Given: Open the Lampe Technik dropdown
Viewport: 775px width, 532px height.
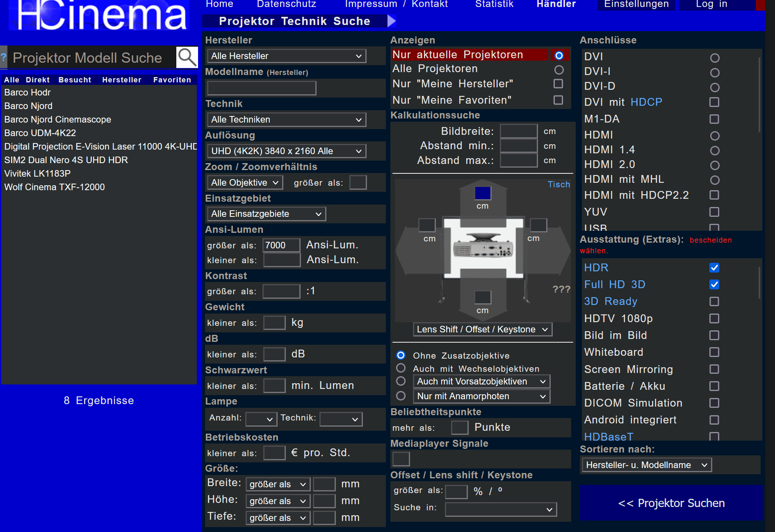Looking at the screenshot, I should 341,419.
